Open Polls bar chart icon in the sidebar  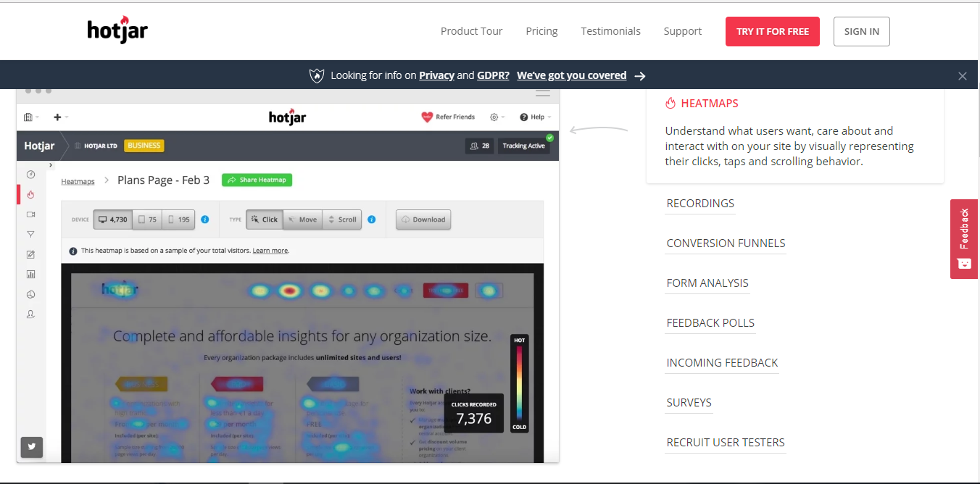(30, 275)
